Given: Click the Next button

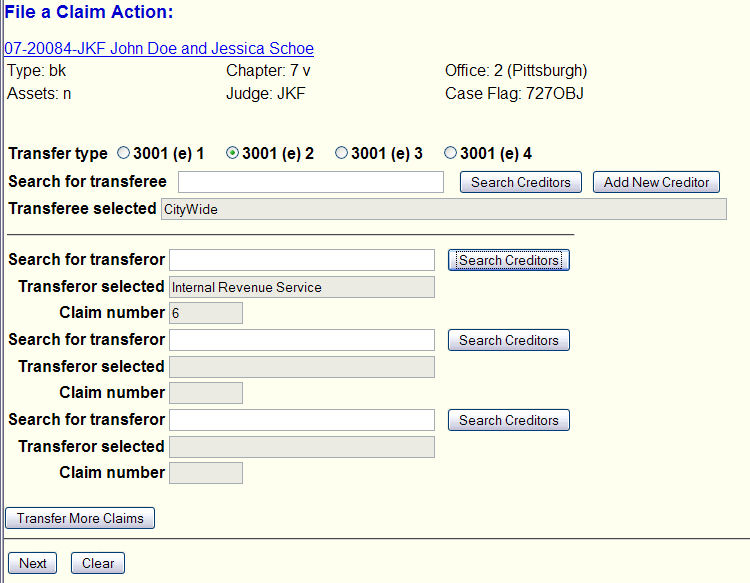Looking at the screenshot, I should click(x=33, y=563).
